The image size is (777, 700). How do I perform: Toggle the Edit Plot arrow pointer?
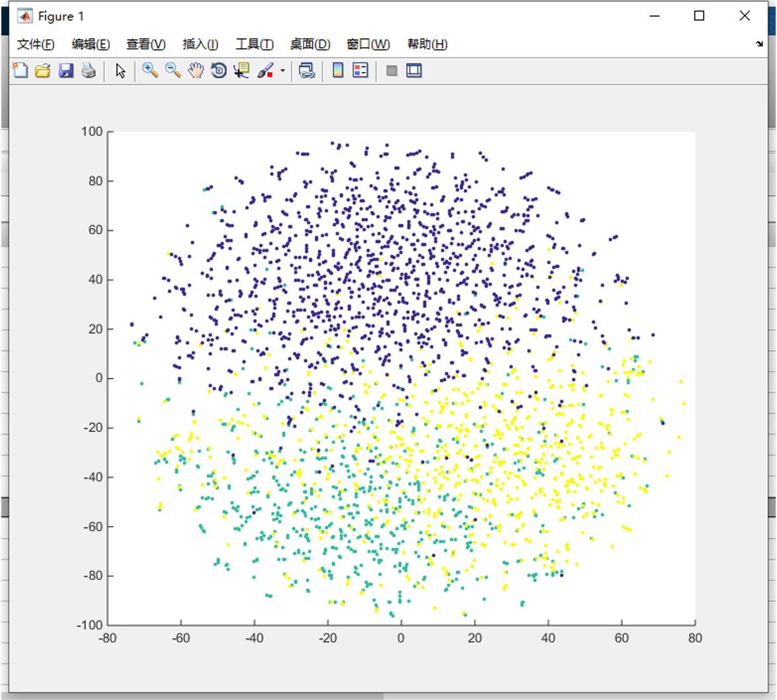(x=120, y=71)
